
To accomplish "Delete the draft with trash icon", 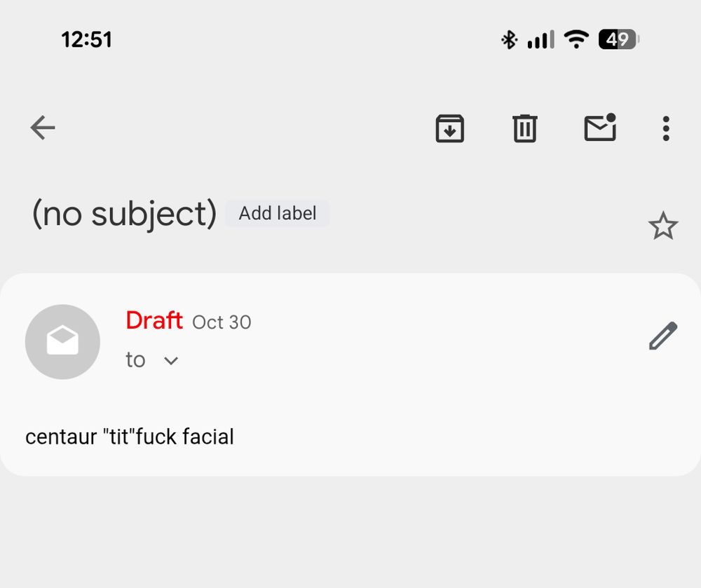I will pyautogui.click(x=524, y=128).
